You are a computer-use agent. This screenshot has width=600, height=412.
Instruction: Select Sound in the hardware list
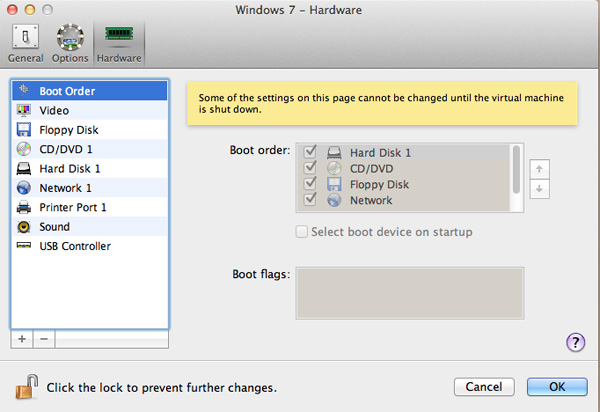point(54,227)
